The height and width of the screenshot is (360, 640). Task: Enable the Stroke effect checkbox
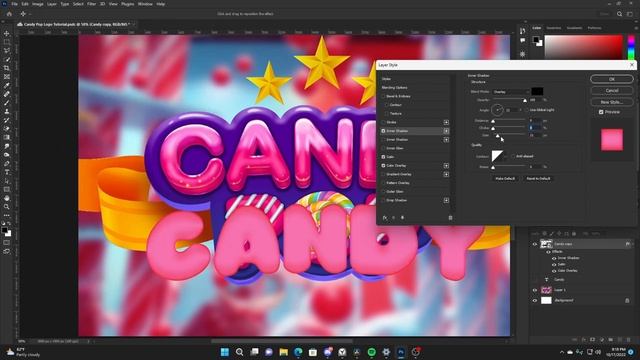coord(383,122)
